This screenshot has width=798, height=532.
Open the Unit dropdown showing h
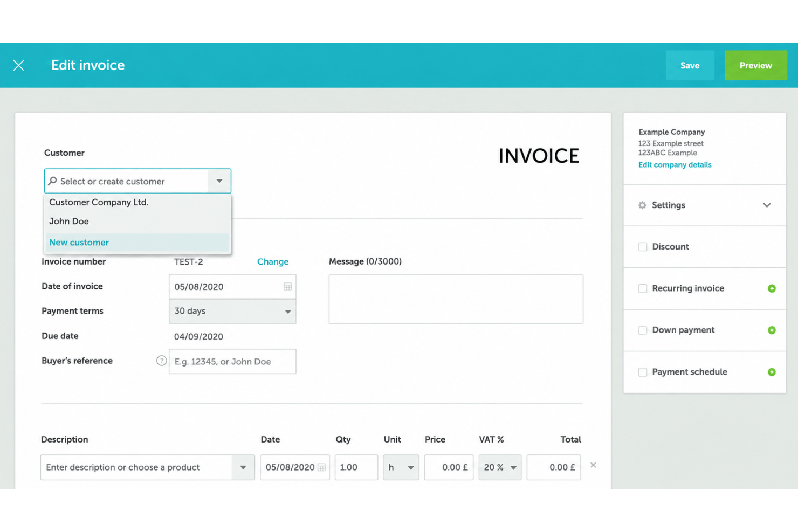[401, 467]
